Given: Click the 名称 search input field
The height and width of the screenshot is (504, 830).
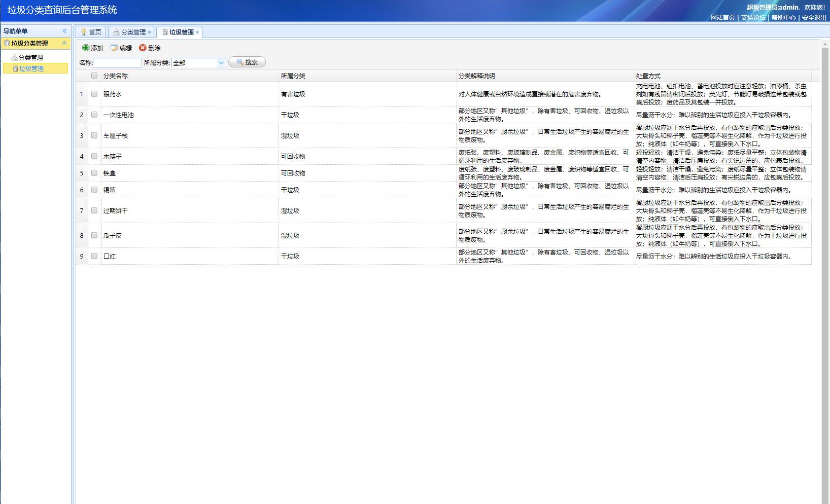Looking at the screenshot, I should (117, 62).
